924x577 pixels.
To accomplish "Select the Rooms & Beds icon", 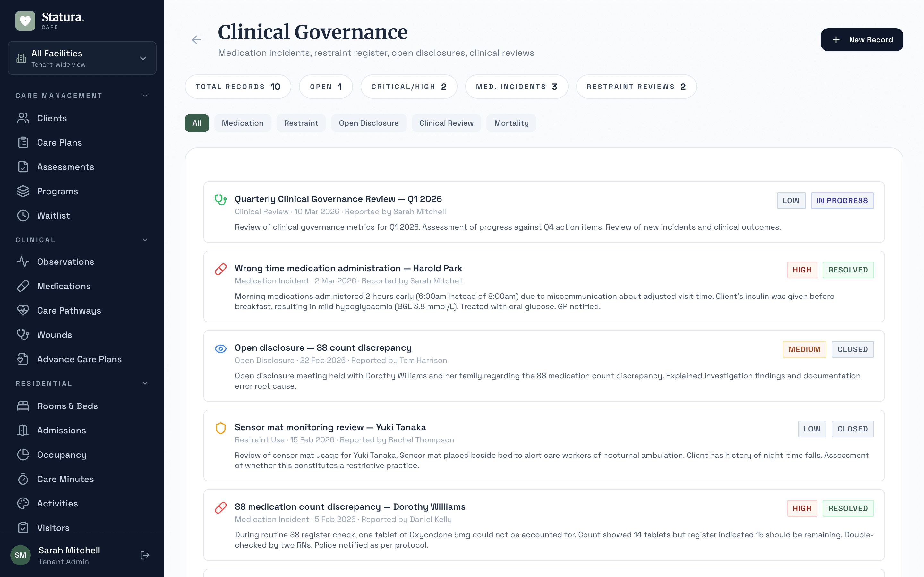I will 23,406.
